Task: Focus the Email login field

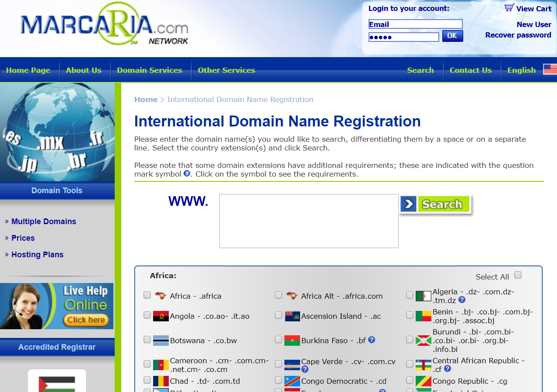Action: pos(415,24)
